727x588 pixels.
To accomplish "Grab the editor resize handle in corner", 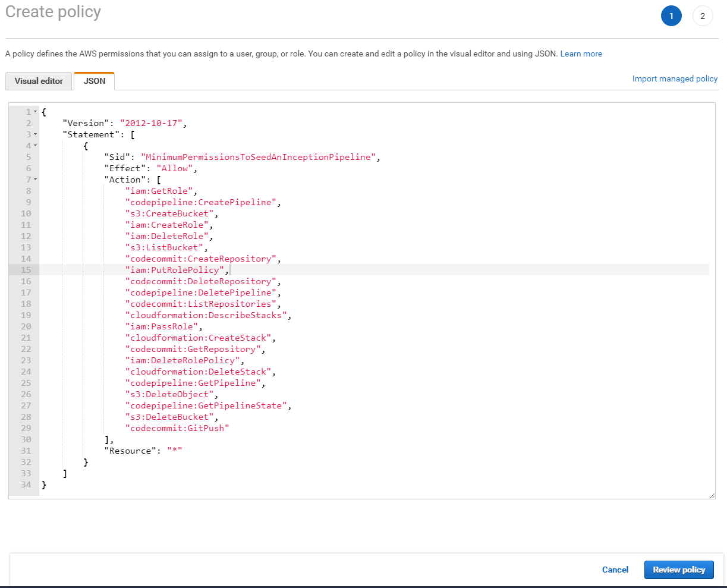I will pyautogui.click(x=712, y=495).
